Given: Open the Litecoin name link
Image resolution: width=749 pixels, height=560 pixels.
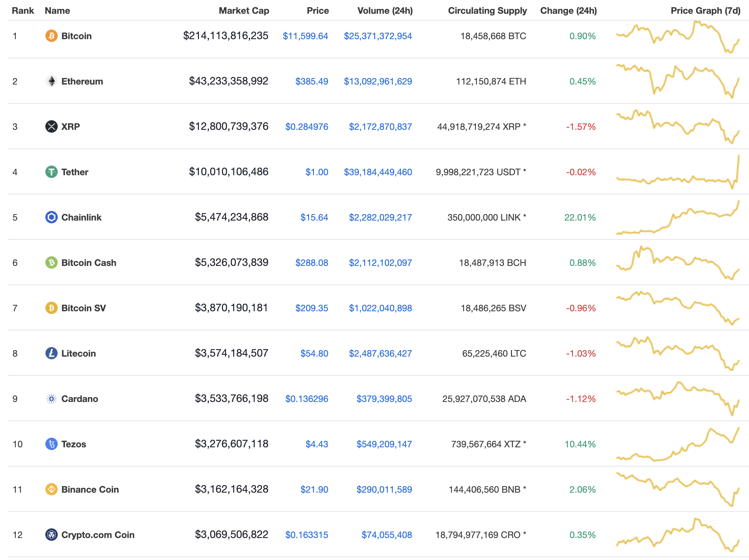Looking at the screenshot, I should [x=79, y=354].
